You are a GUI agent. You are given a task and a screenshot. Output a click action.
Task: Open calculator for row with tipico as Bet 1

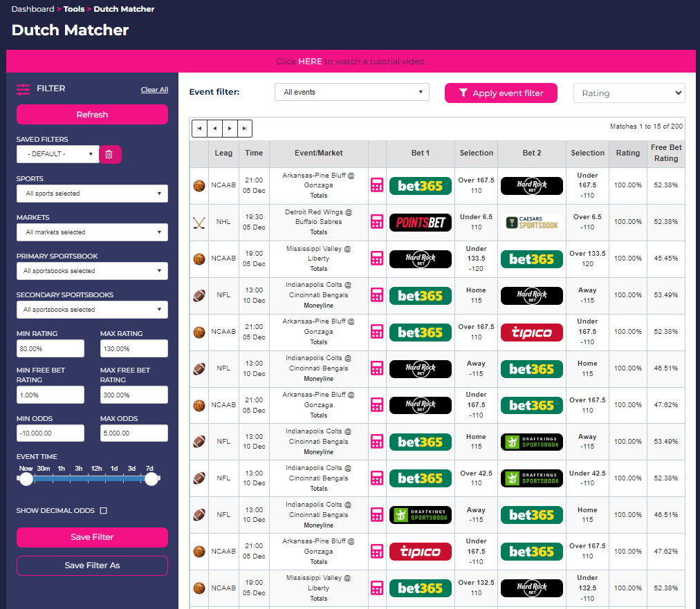tap(377, 552)
